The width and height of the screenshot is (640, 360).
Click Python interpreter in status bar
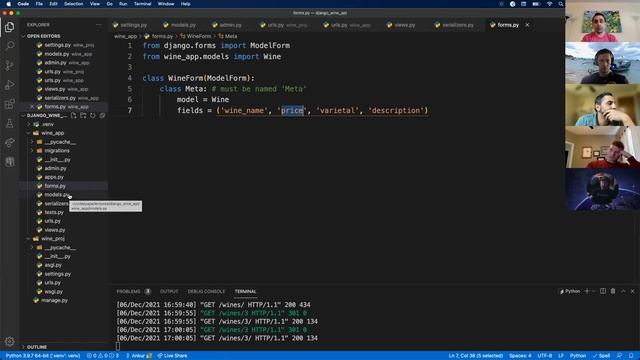pyautogui.click(x=42, y=356)
